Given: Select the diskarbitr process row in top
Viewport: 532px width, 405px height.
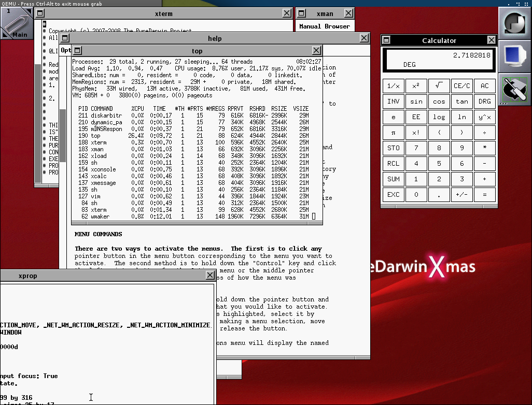Looking at the screenshot, I should pos(193,115).
